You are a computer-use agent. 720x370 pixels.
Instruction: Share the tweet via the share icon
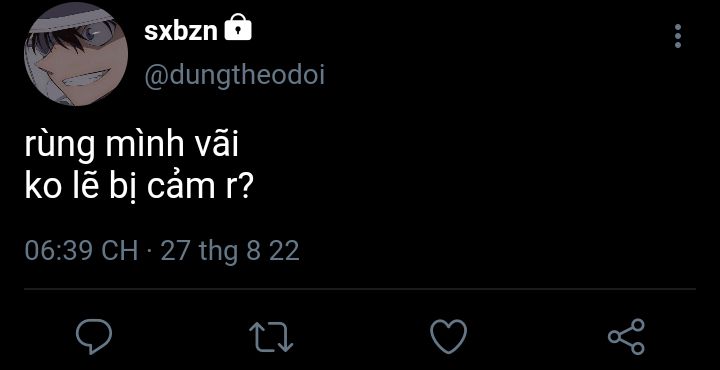point(626,336)
